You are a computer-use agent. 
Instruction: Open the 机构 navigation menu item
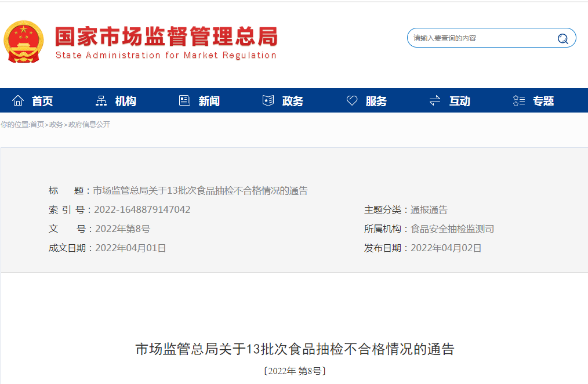(125, 102)
